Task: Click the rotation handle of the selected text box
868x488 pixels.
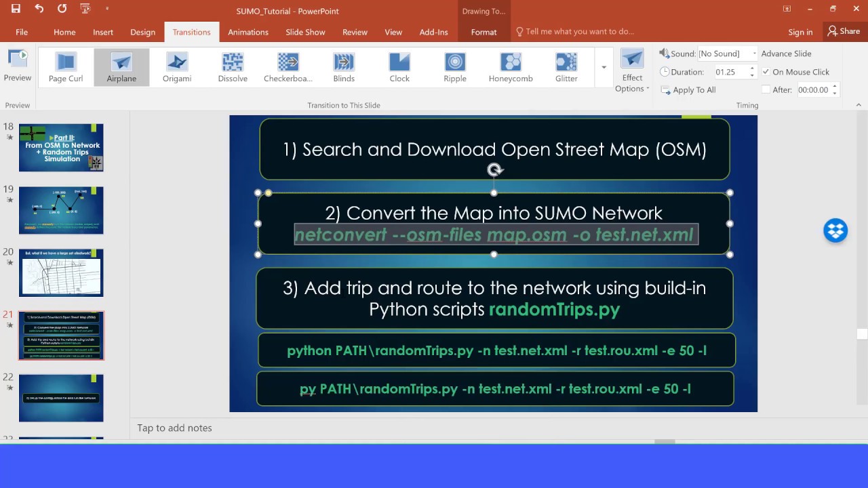Action: (494, 170)
